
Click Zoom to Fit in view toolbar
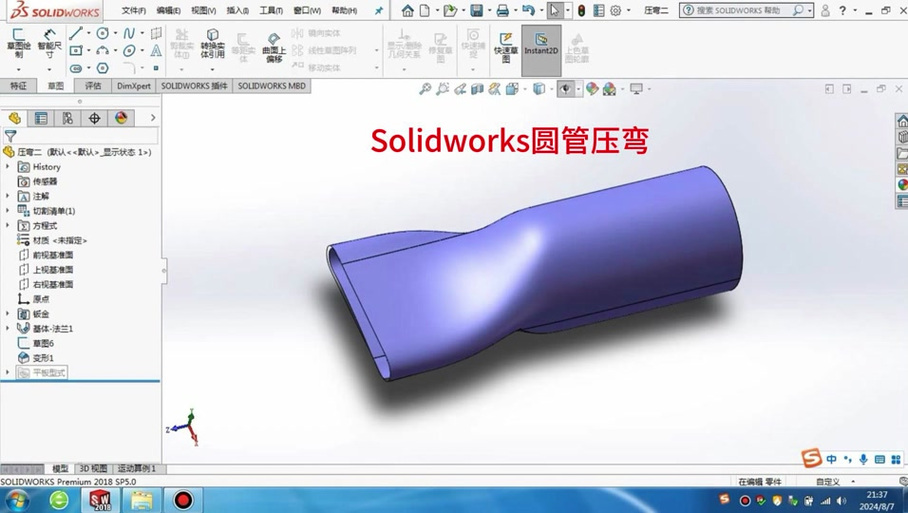426,89
